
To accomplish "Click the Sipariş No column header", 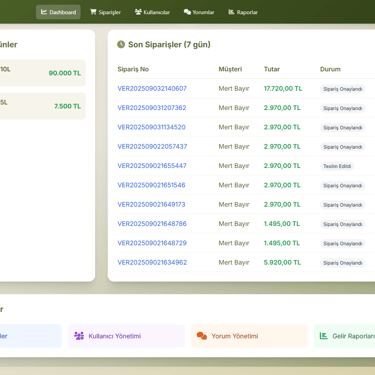I will (133, 69).
